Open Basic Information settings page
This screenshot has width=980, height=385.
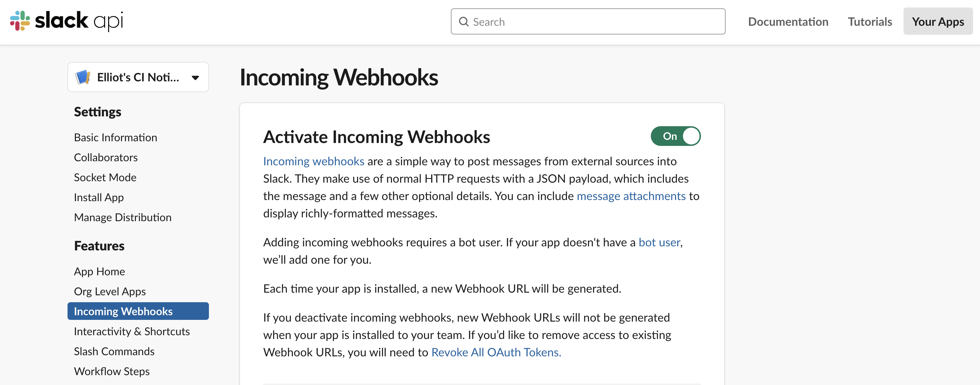115,137
